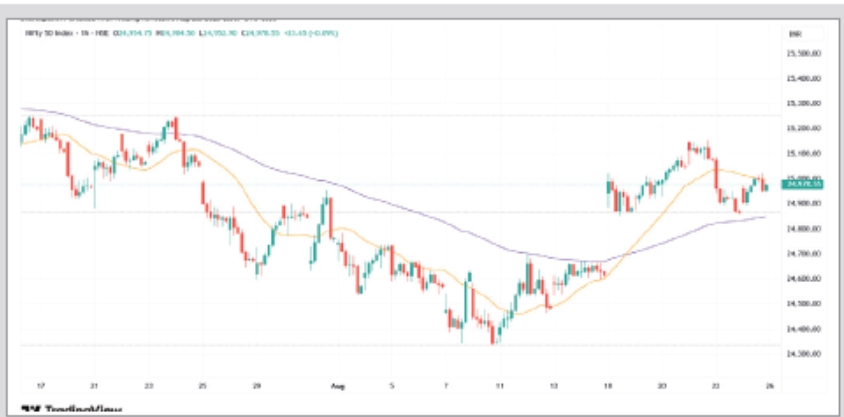This screenshot has width=844, height=417.
Task: Click the 25,500.00 price axis label
Action: tap(804, 53)
